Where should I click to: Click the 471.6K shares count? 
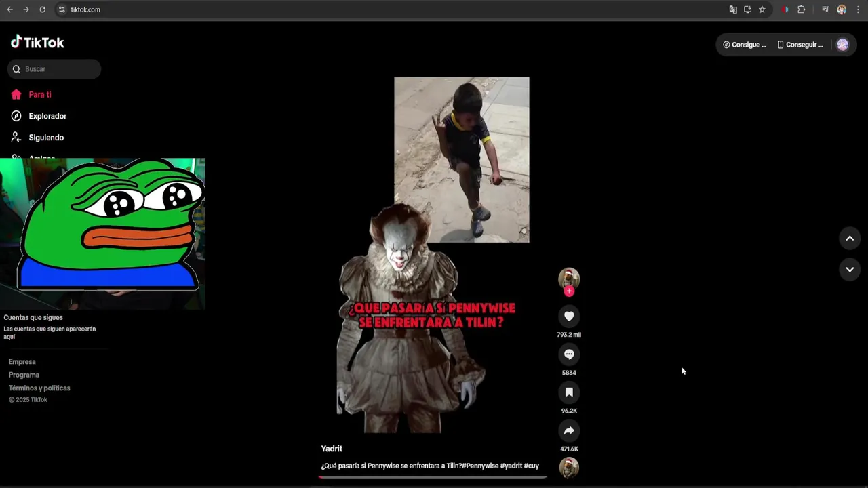pyautogui.click(x=569, y=449)
